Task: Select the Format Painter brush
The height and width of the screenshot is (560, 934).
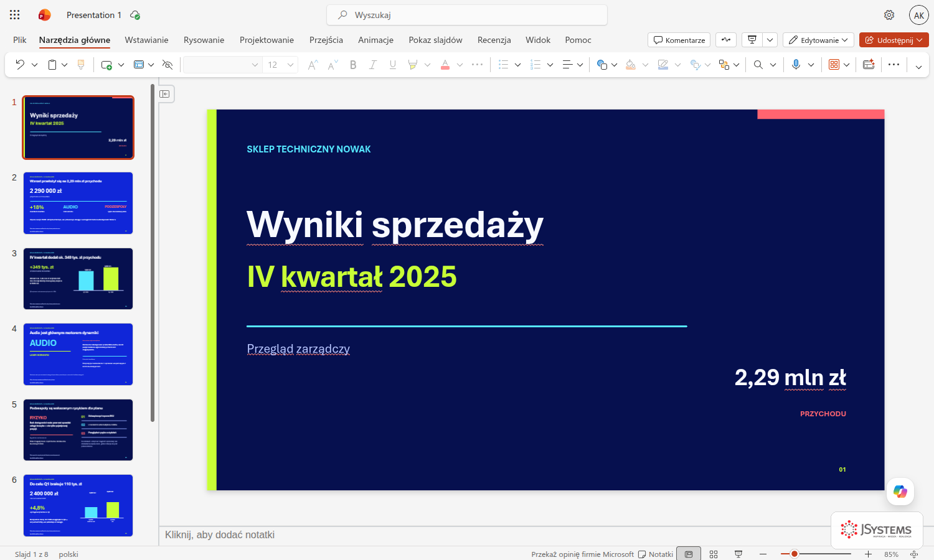Action: click(x=80, y=65)
